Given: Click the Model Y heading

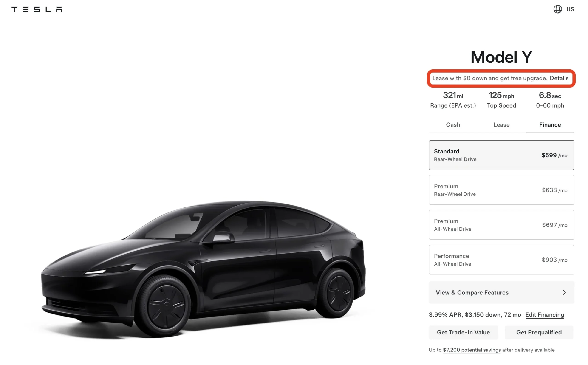Looking at the screenshot, I should (x=501, y=57).
